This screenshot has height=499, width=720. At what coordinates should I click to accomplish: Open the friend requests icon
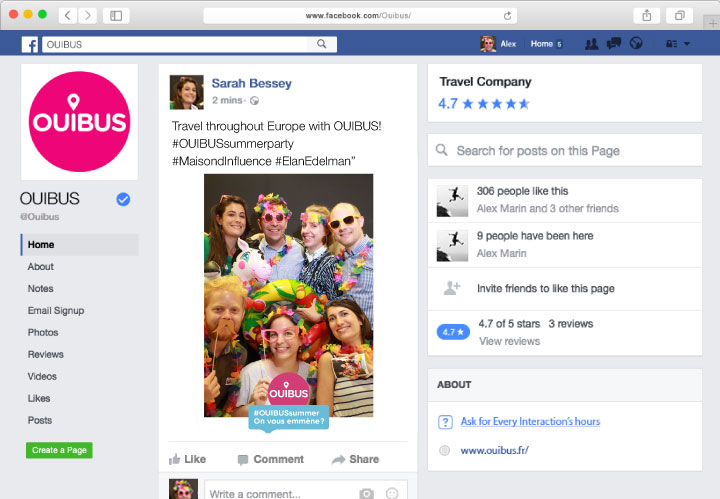[x=591, y=44]
